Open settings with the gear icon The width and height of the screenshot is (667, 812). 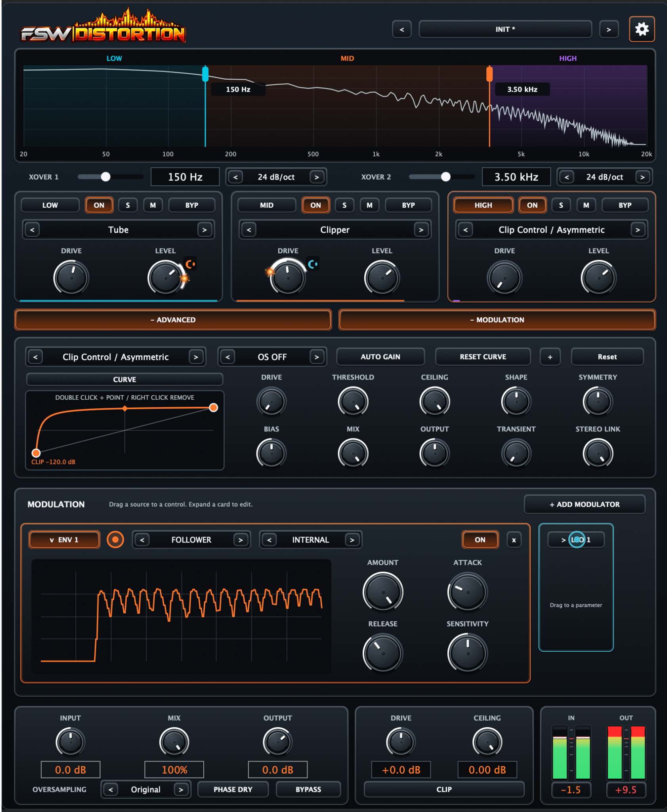click(641, 29)
